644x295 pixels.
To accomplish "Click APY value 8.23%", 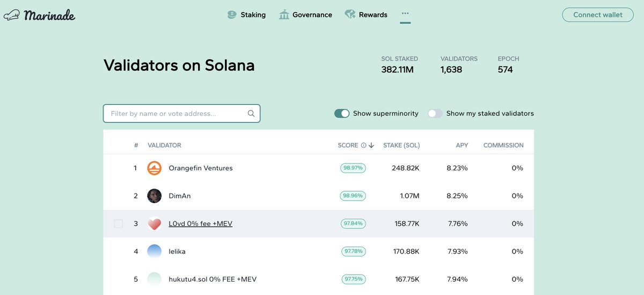I will (x=457, y=168).
